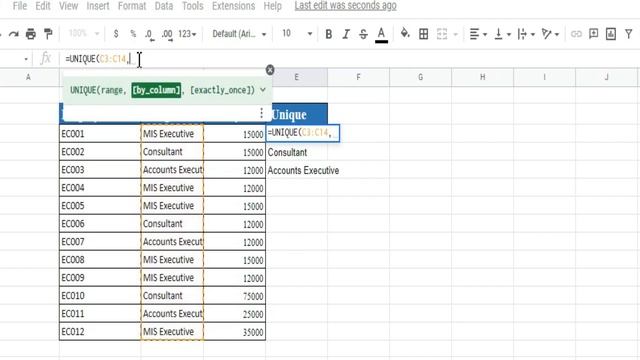Select column F header
This screenshot has height=360, width=640.
(358, 77)
